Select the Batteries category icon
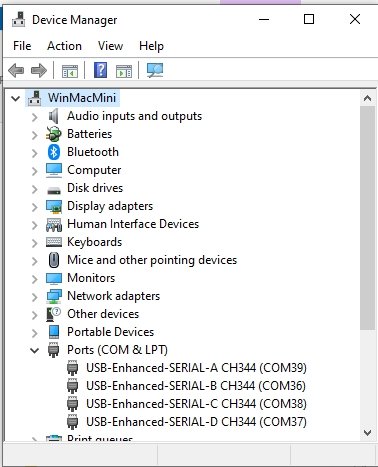Viewport: 378px width, 467px height. [54, 134]
